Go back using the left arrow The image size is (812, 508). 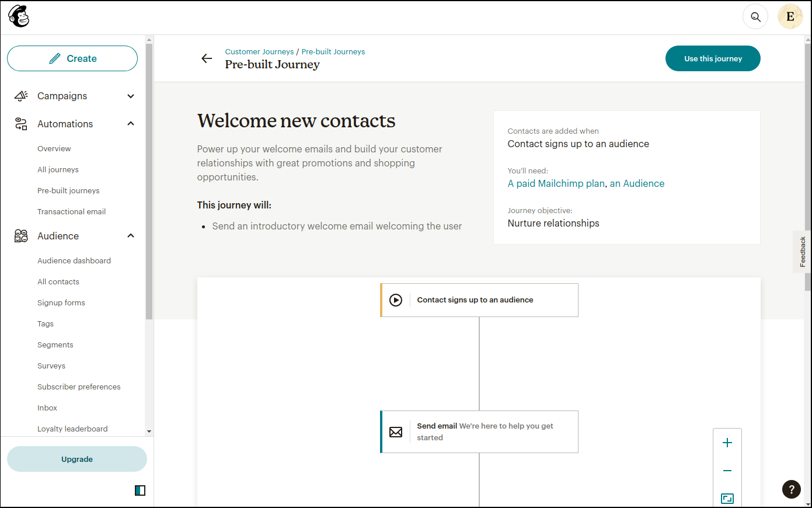pyautogui.click(x=207, y=58)
